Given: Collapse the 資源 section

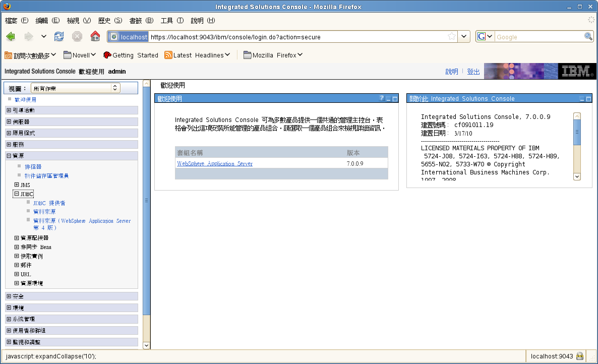Looking at the screenshot, I should pos(9,156).
